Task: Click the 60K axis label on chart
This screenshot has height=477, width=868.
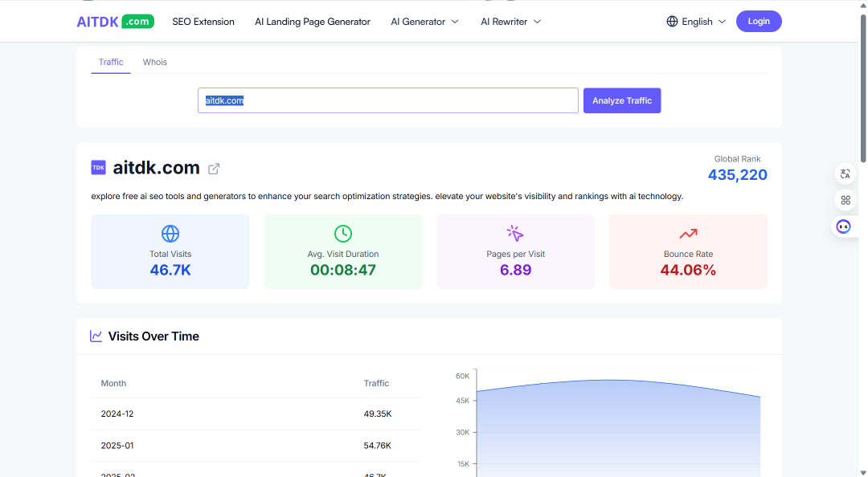Action: (462, 376)
